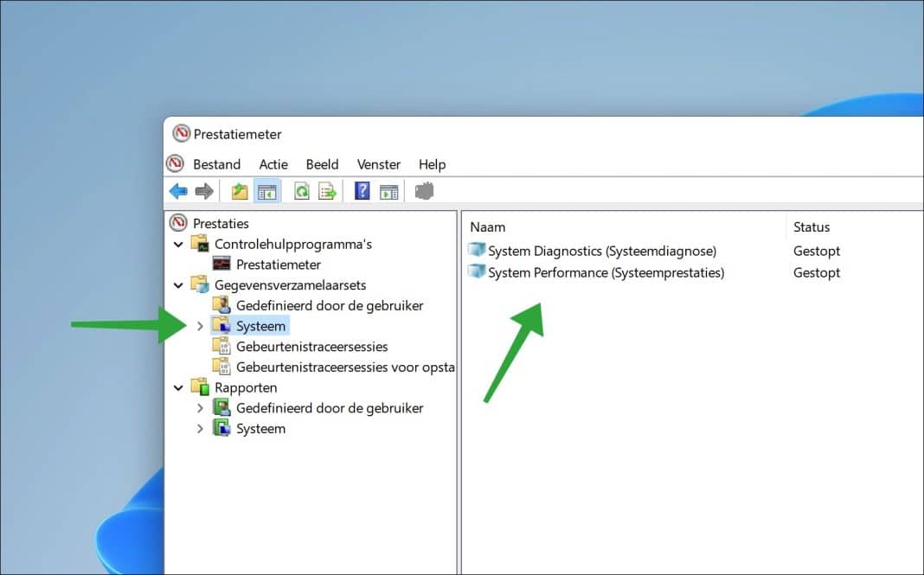This screenshot has height=575, width=924.
Task: Click the forward navigation arrow
Action: tap(203, 190)
